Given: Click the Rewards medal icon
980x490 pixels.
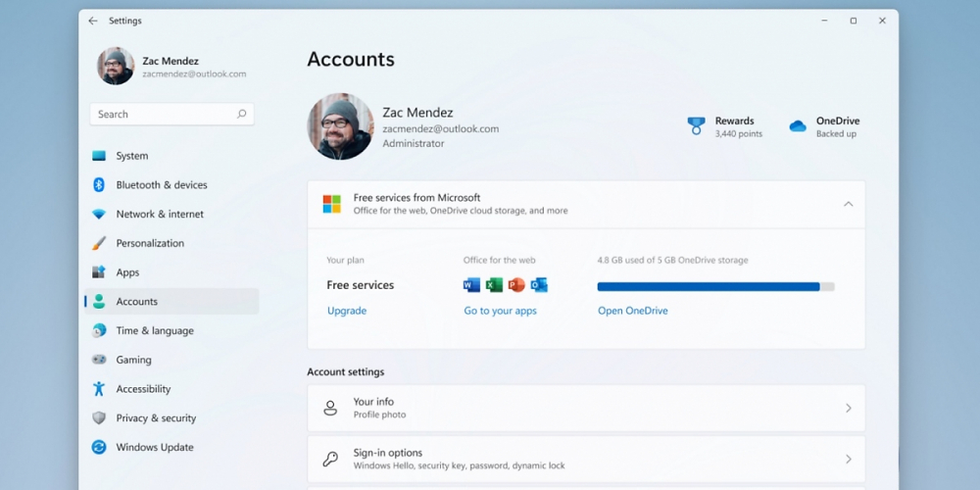Looking at the screenshot, I should click(696, 125).
